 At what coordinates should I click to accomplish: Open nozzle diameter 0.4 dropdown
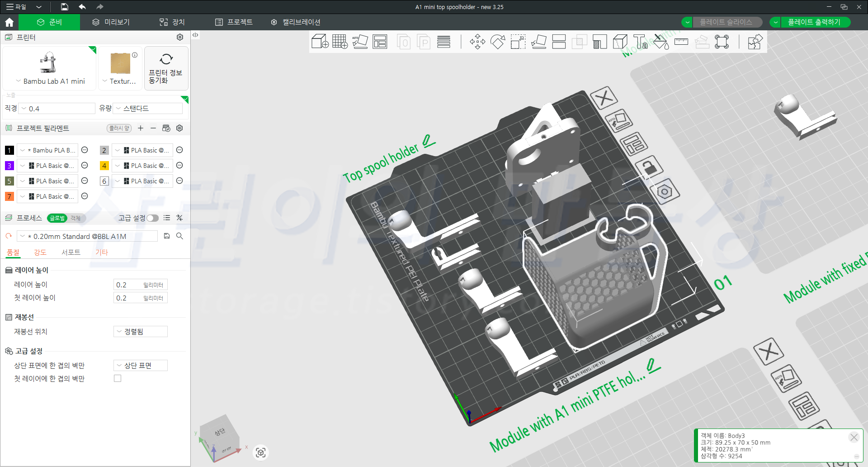click(x=57, y=109)
